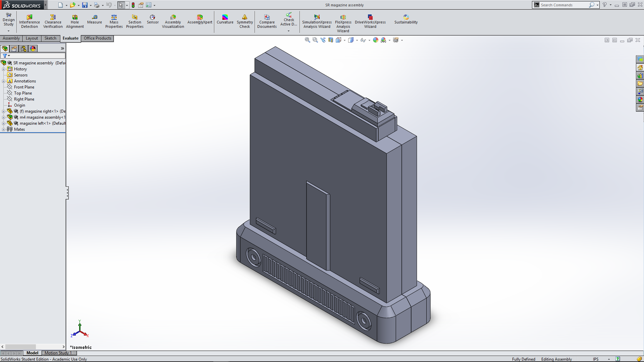Open the Motion Study 1 tab
The width and height of the screenshot is (644, 362).
(x=58, y=353)
